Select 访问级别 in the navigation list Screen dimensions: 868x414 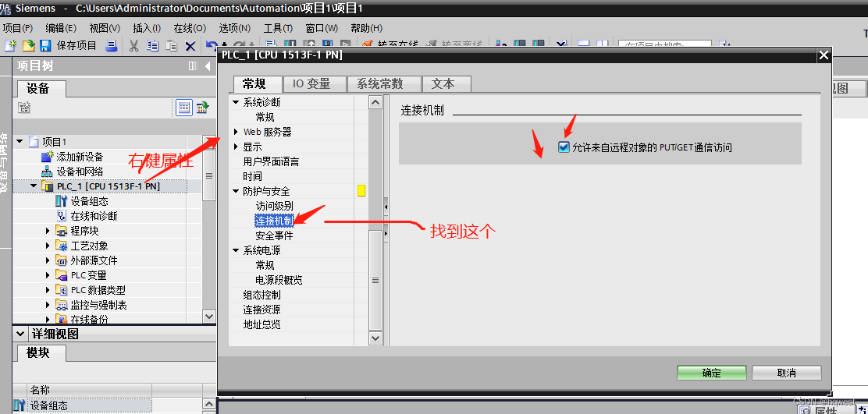[275, 206]
